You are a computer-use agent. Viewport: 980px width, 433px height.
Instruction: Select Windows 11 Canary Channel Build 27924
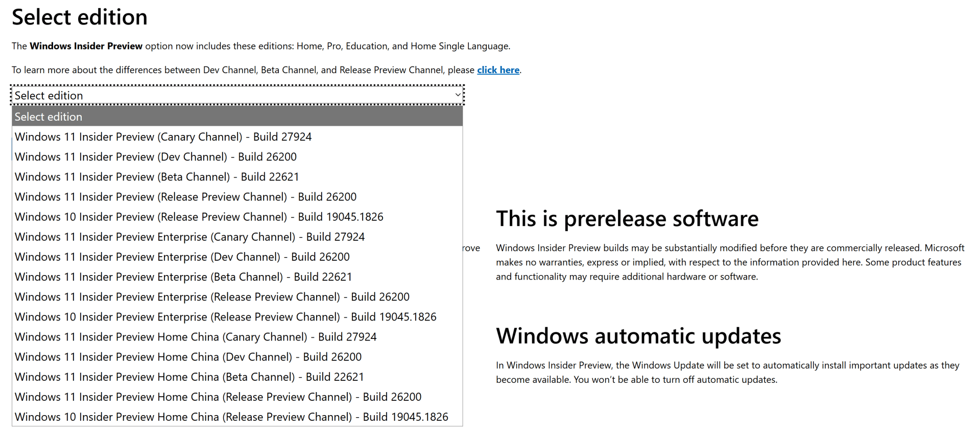pos(163,137)
